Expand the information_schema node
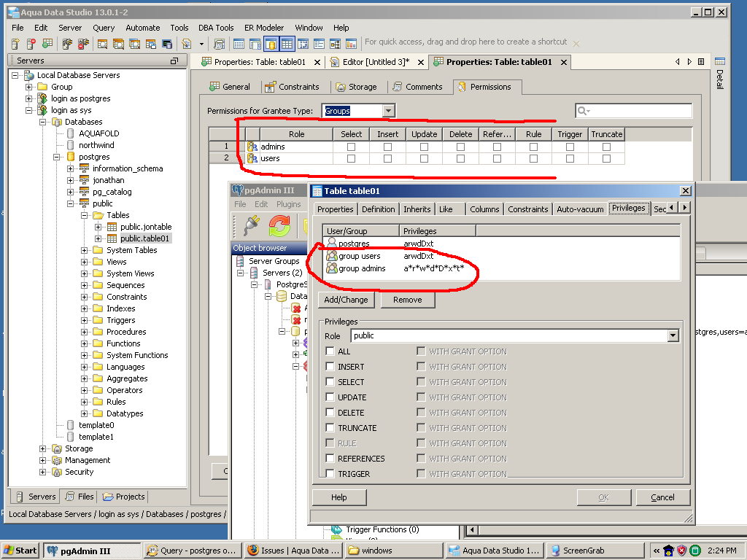The image size is (747, 560). click(x=70, y=168)
